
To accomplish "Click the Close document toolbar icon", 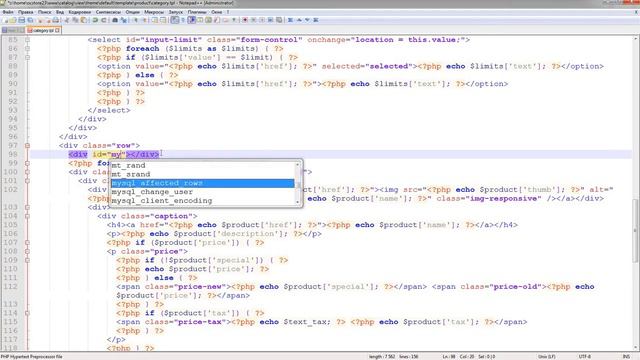I will pos(40,20).
